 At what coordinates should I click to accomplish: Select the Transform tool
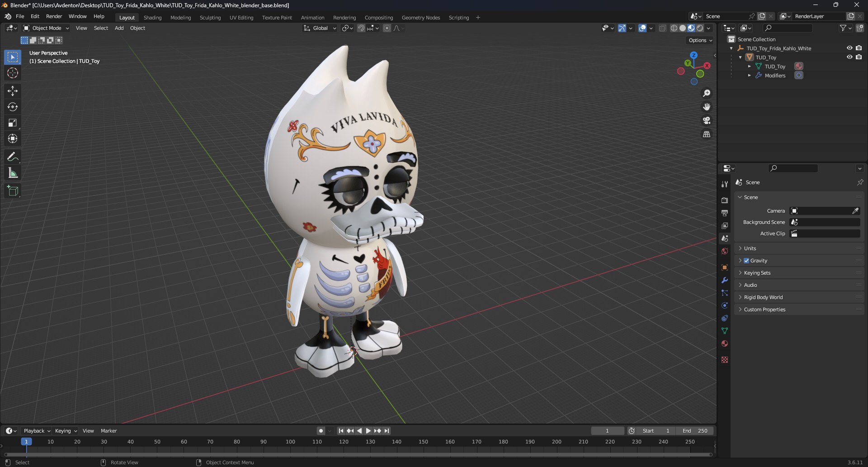tap(13, 138)
